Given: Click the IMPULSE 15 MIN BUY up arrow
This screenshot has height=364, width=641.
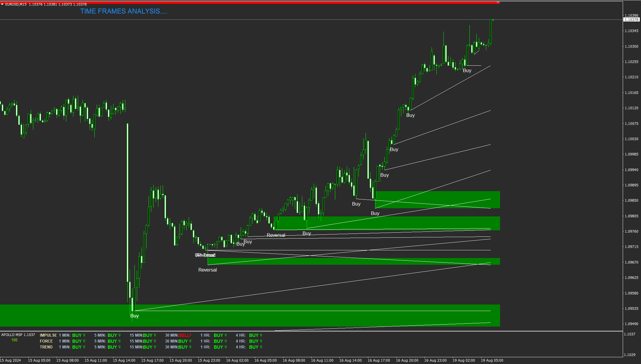Looking at the screenshot, I should click(x=155, y=335).
